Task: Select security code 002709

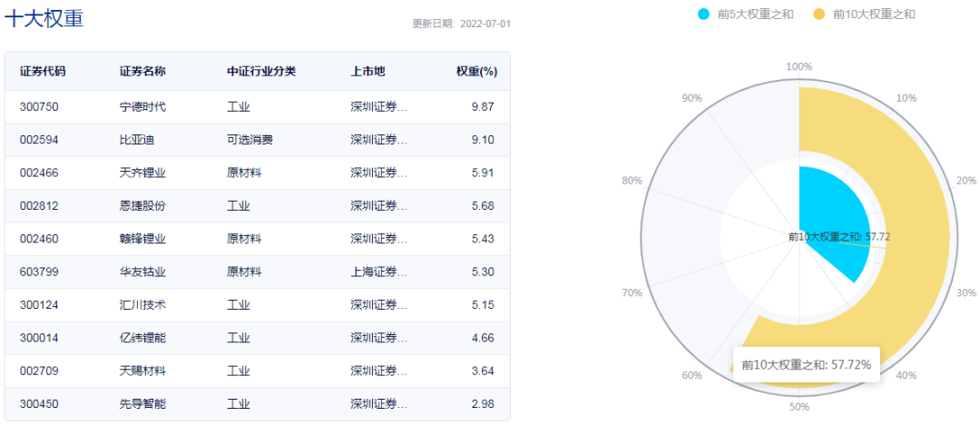Action: click(x=39, y=371)
